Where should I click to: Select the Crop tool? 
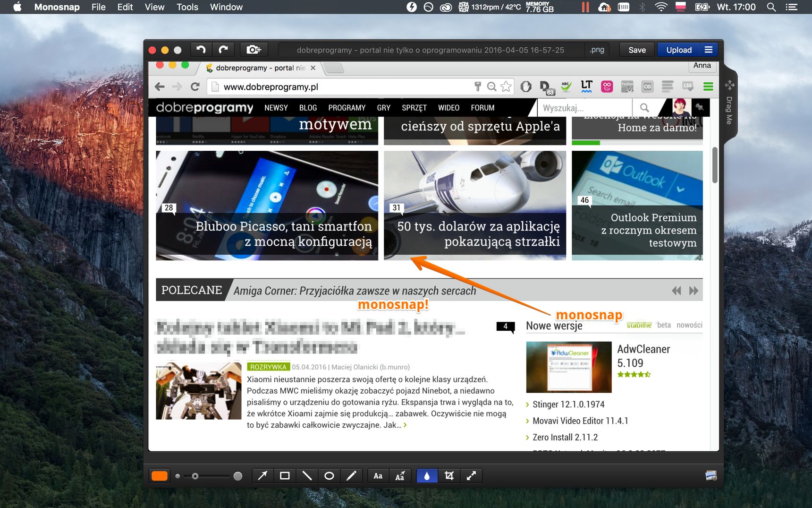coord(449,476)
